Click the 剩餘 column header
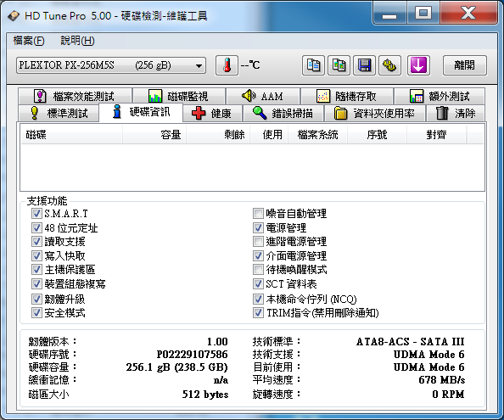The height and width of the screenshot is (420, 504). (218, 135)
